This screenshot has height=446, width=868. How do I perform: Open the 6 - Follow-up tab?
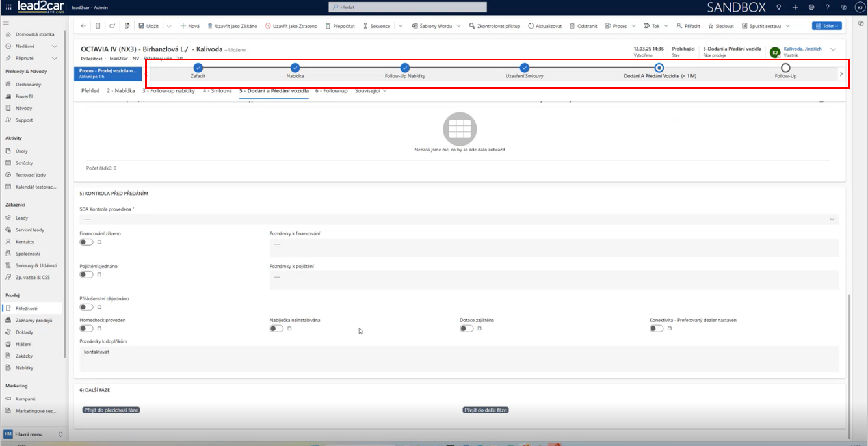click(332, 91)
